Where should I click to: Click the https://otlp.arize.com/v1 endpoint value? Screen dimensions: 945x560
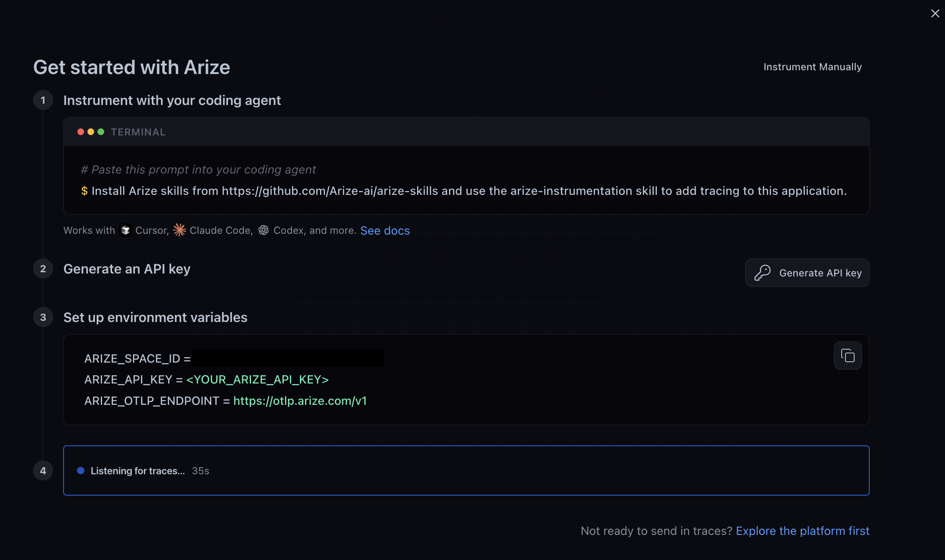[300, 401]
